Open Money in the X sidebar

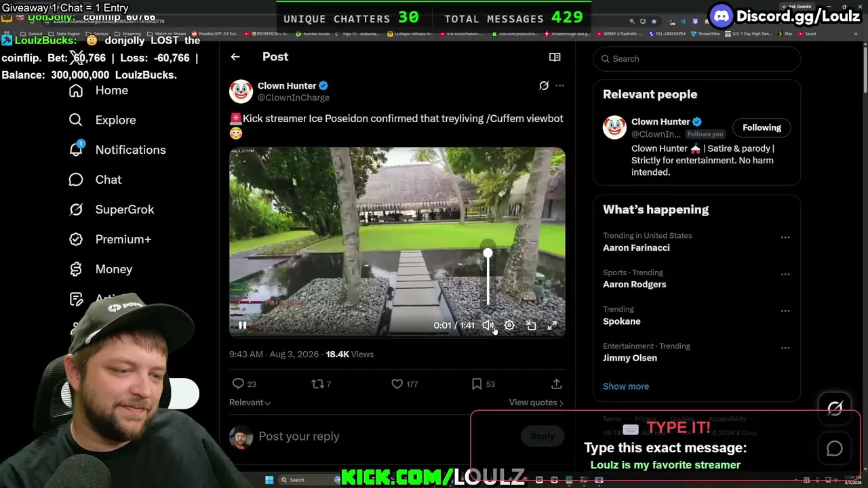click(101, 269)
